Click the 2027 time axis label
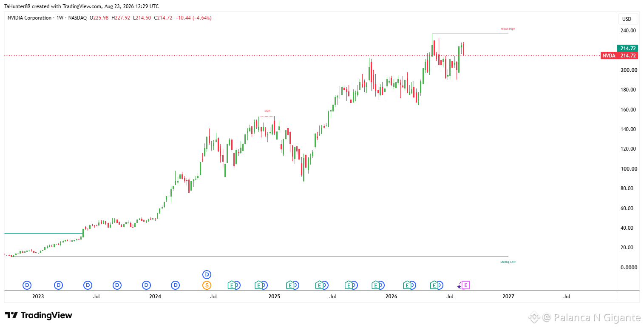 coord(508,297)
